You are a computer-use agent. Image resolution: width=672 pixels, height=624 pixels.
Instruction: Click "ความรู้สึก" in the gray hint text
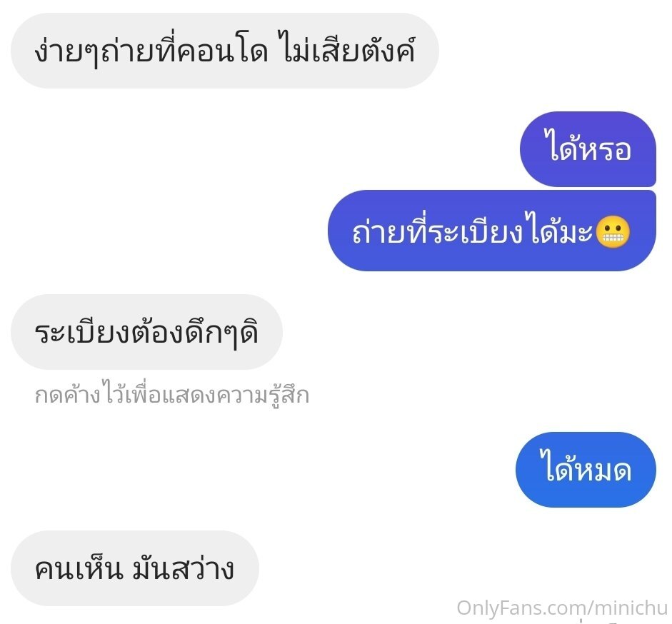[263, 395]
